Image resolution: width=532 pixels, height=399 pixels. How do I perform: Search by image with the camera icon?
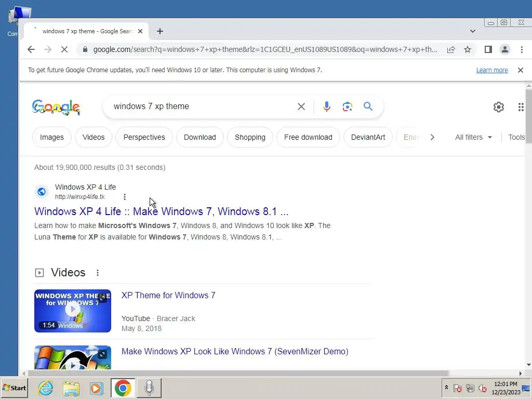(x=347, y=107)
